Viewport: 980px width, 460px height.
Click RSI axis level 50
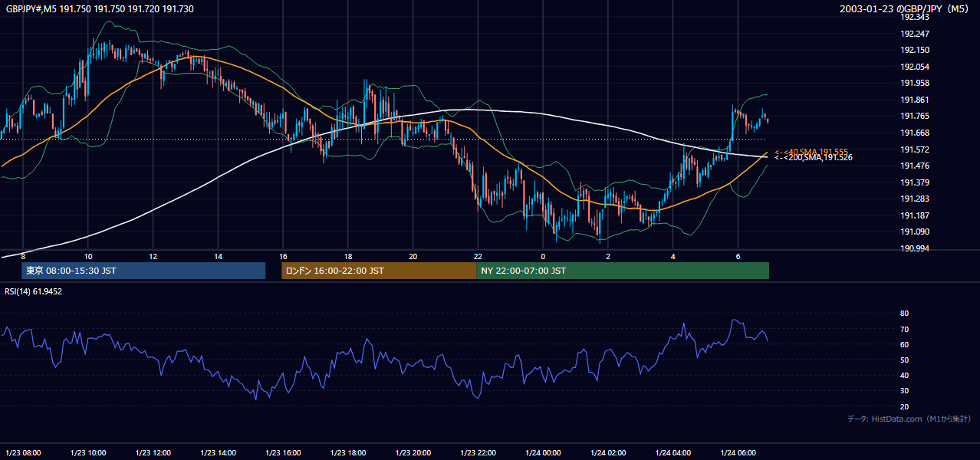pyautogui.click(x=904, y=360)
